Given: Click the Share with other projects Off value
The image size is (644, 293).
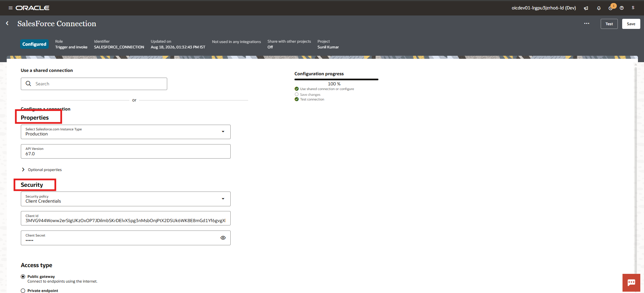Looking at the screenshot, I should [x=270, y=47].
